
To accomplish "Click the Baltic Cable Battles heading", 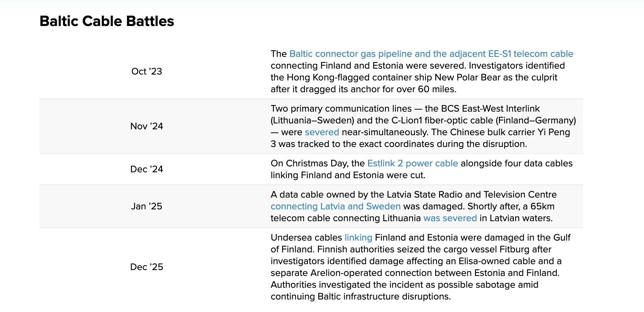I will 107,21.
